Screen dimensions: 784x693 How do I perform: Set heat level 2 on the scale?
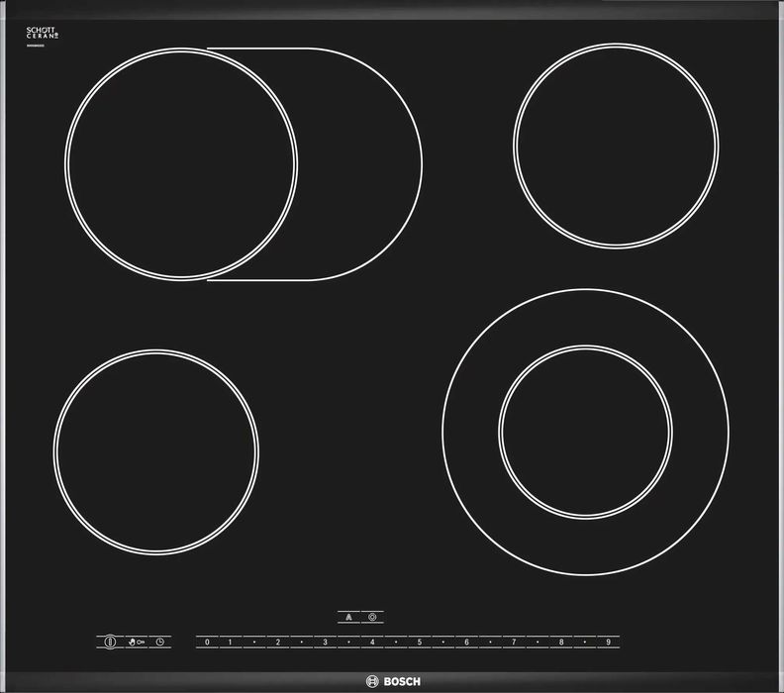point(278,642)
